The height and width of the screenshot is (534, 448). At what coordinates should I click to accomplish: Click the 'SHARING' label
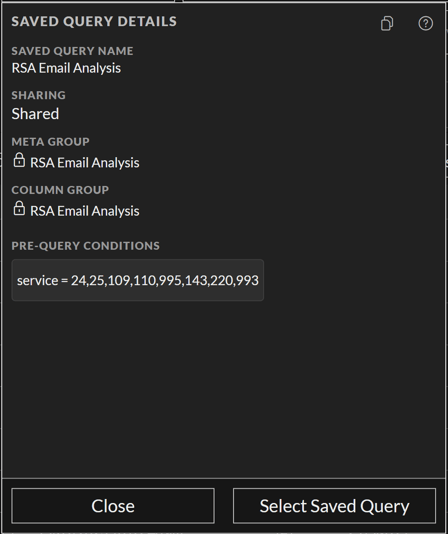click(x=38, y=95)
